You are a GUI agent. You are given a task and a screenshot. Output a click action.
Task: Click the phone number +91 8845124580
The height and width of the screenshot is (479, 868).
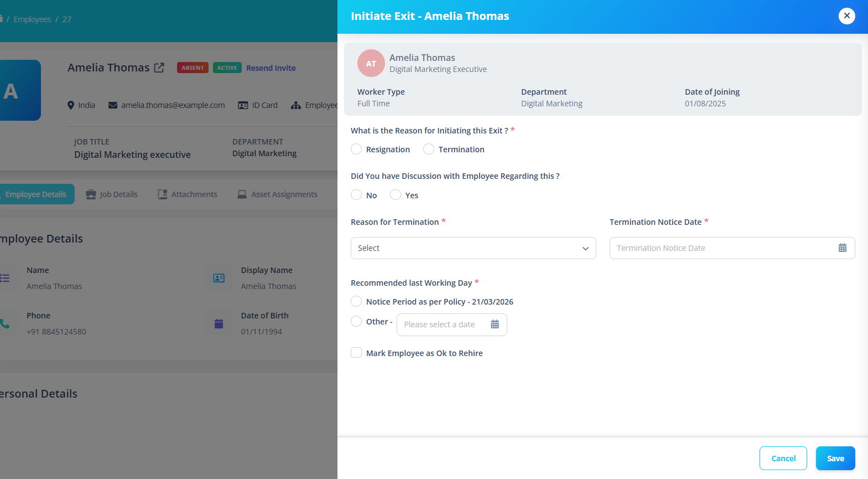[56, 332]
